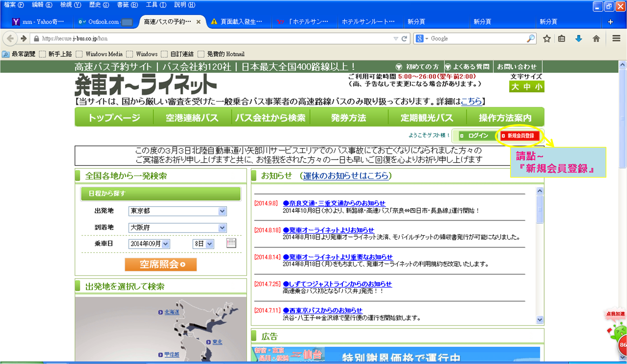Click the orange 空席照会 search button
Viewport: 627px width, 364px height.
[161, 264]
